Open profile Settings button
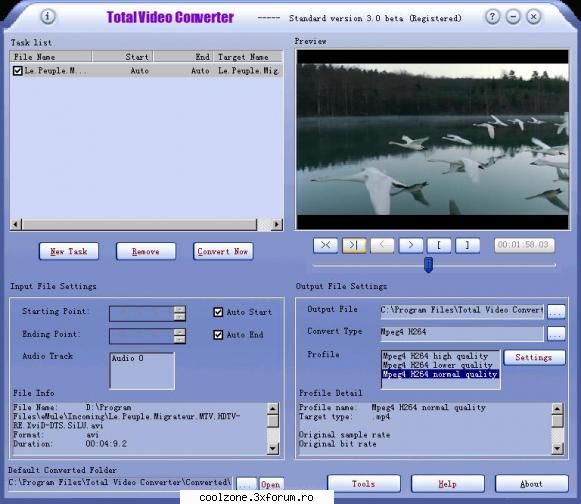 click(x=534, y=358)
